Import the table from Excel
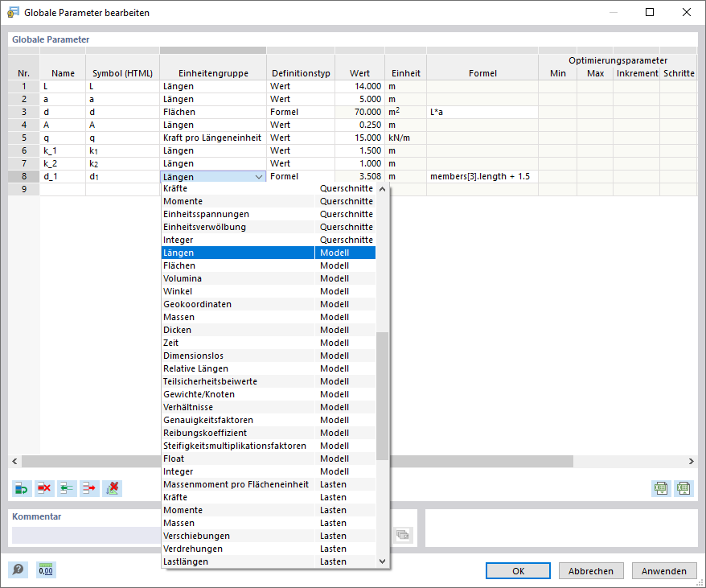 pyautogui.click(x=683, y=488)
